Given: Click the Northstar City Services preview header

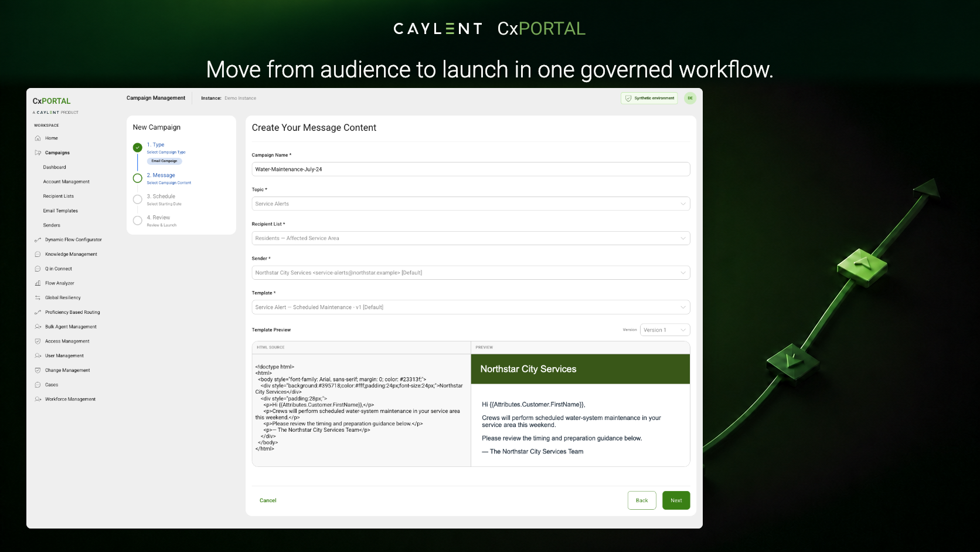Looking at the screenshot, I should coord(580,369).
